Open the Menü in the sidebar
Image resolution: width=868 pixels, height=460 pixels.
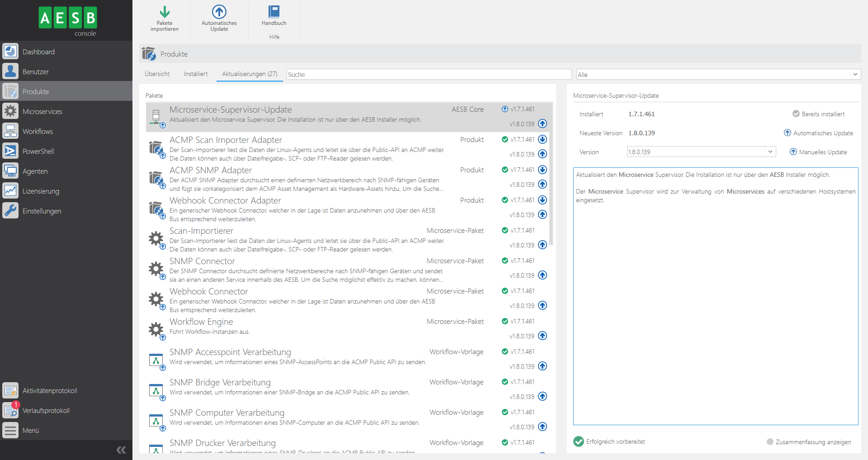coord(30,431)
